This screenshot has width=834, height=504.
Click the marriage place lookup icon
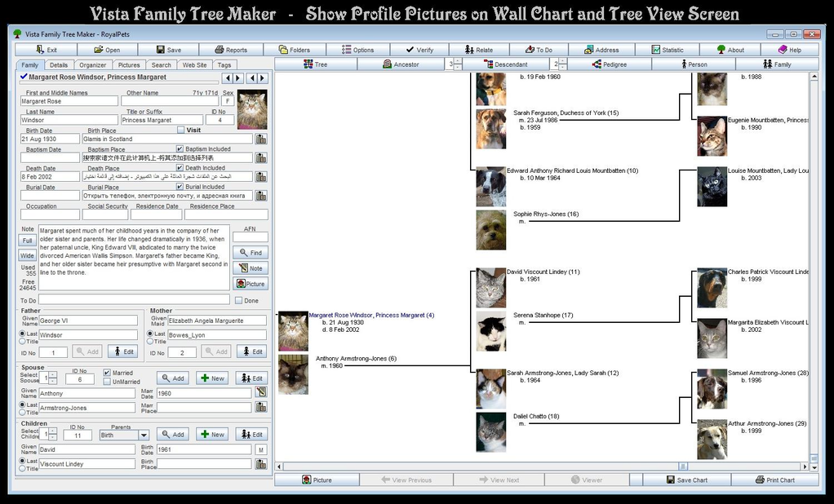(260, 407)
